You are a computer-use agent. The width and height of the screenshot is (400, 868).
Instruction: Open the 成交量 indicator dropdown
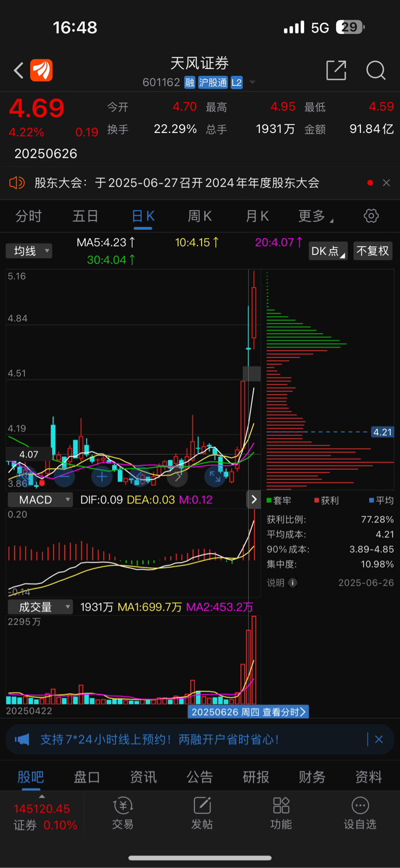tap(40, 607)
